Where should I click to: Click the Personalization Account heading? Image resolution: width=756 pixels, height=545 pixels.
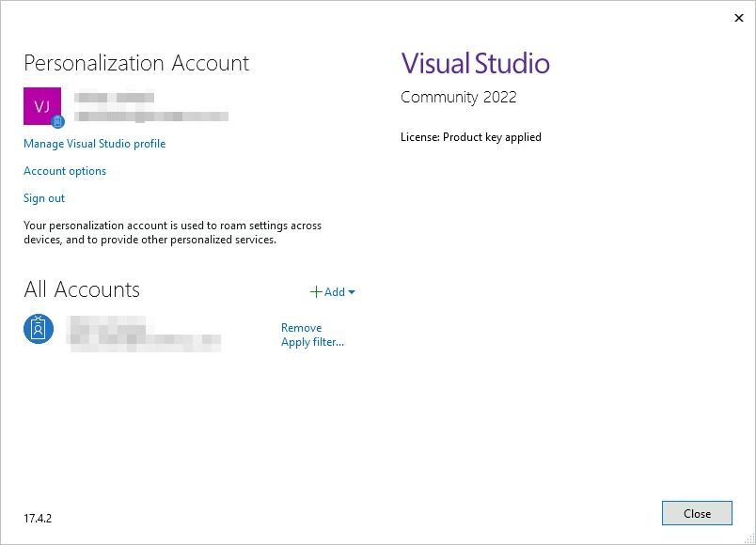coord(136,63)
